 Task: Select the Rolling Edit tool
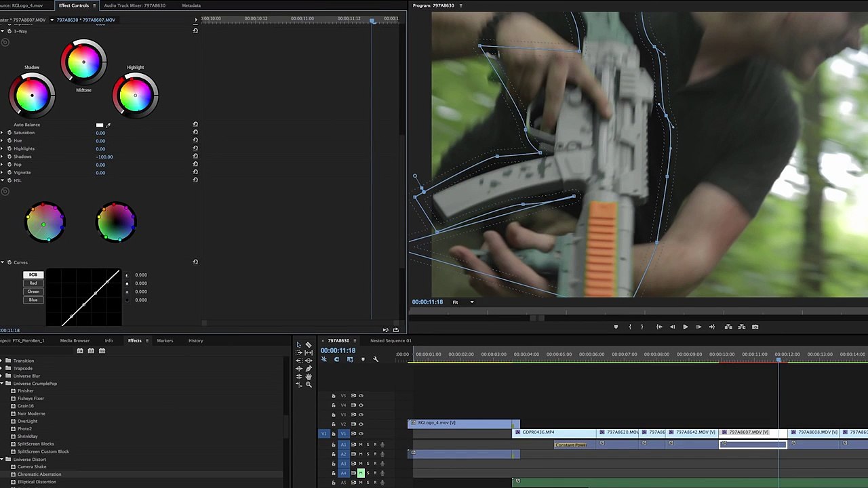tap(299, 377)
